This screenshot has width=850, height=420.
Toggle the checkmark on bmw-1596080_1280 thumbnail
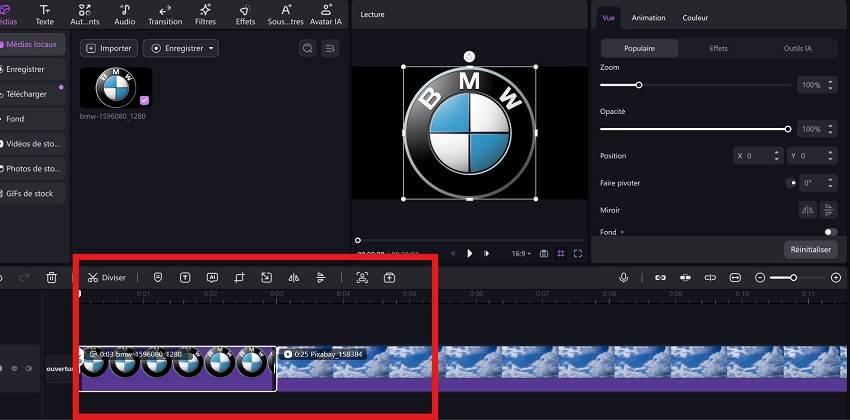[x=145, y=100]
